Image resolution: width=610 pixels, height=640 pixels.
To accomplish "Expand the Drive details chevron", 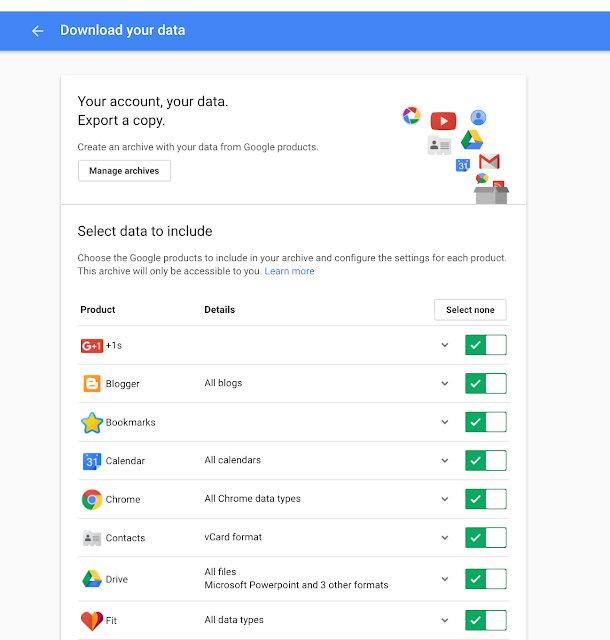I will pyautogui.click(x=445, y=579).
